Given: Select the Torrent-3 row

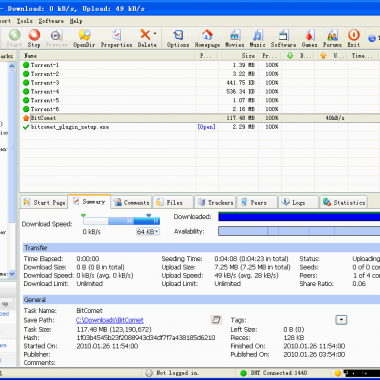Looking at the screenshot, I should (x=199, y=83).
